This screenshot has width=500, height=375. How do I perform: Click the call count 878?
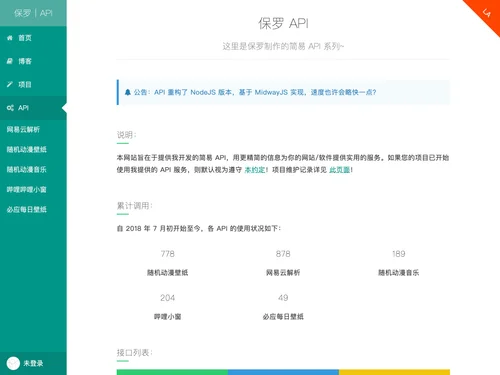click(x=283, y=254)
